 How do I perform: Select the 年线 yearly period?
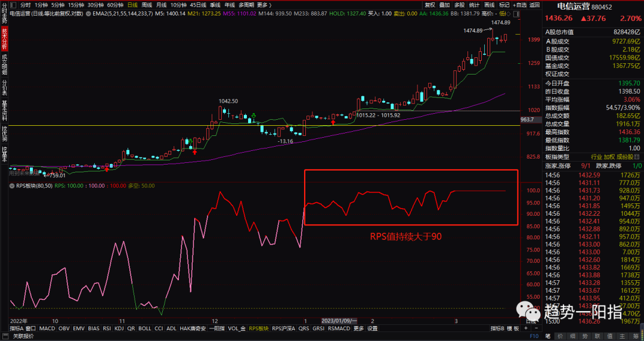[230, 5]
